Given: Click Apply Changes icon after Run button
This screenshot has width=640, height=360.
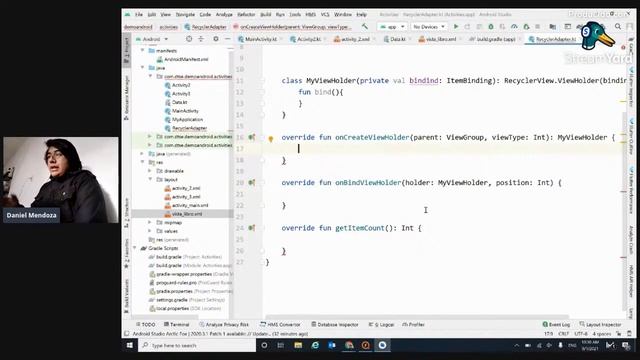Looking at the screenshot, I should pyautogui.click(x=467, y=27).
